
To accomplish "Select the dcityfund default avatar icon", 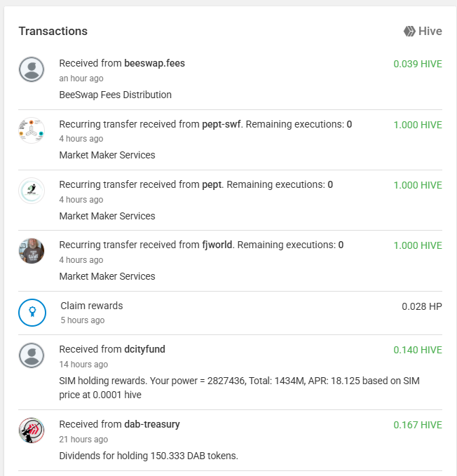I will (32, 355).
